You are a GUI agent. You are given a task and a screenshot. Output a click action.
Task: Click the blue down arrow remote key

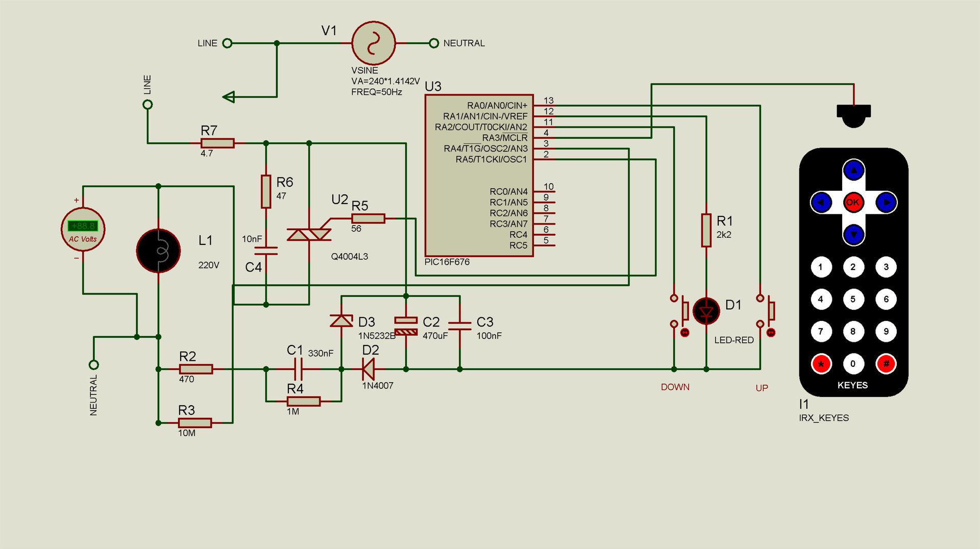pos(853,235)
